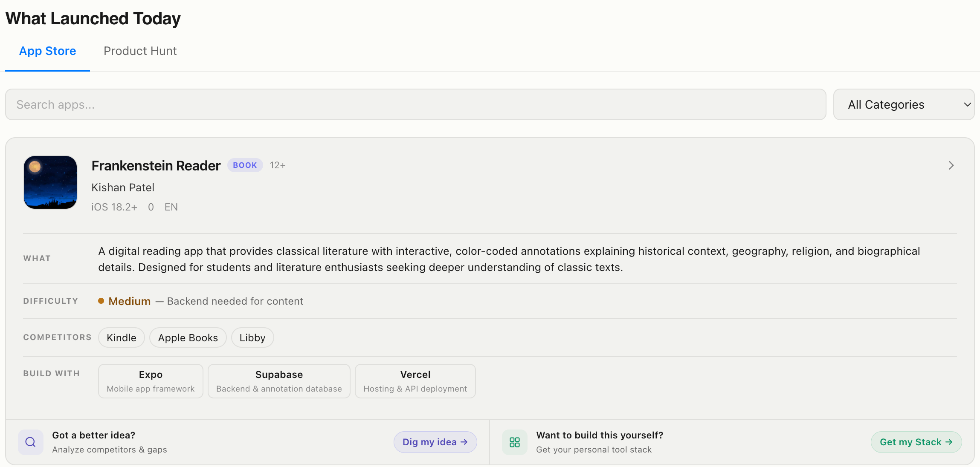Open the Vercel hosting tool card
Screen dimensions: 980x467
(x=415, y=381)
